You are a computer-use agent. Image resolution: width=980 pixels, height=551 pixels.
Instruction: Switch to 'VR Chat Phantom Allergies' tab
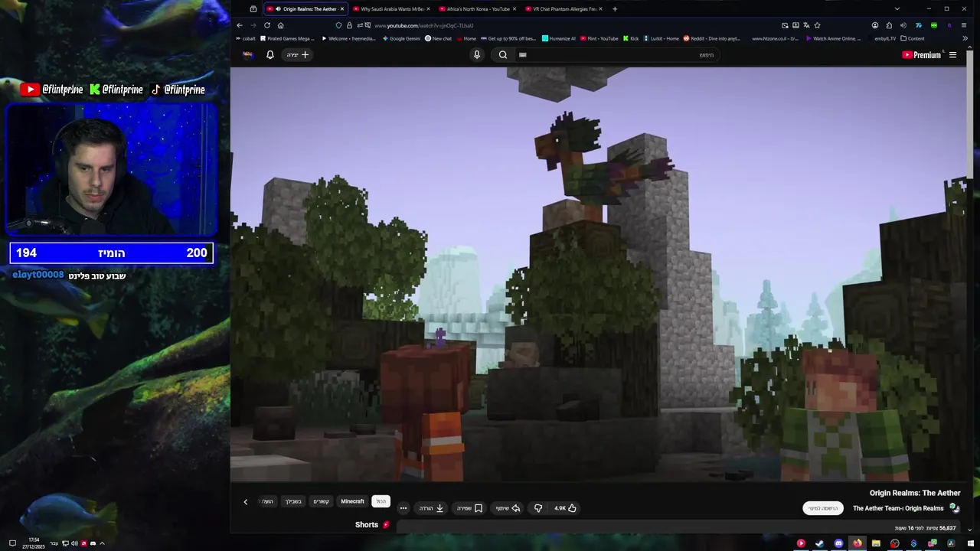pos(564,9)
